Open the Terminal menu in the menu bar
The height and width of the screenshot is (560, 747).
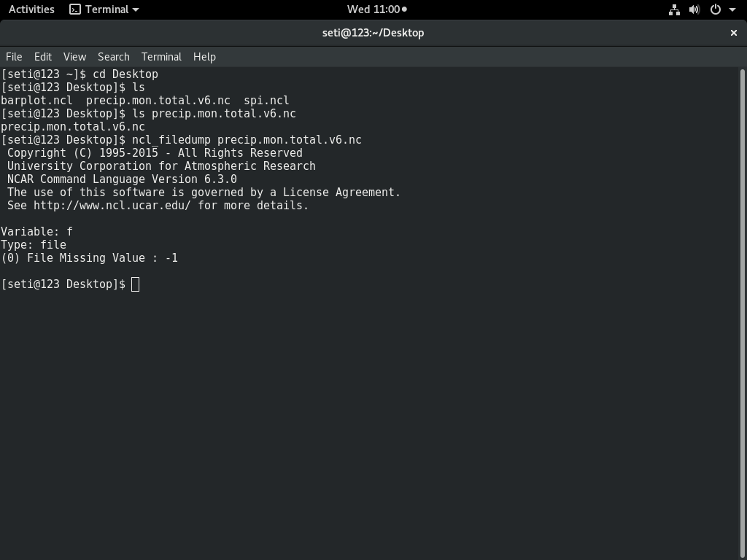(161, 57)
